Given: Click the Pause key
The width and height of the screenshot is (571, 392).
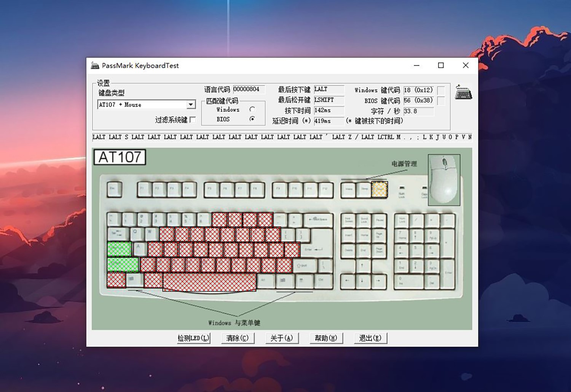Looking at the screenshot, I should coord(380,221).
